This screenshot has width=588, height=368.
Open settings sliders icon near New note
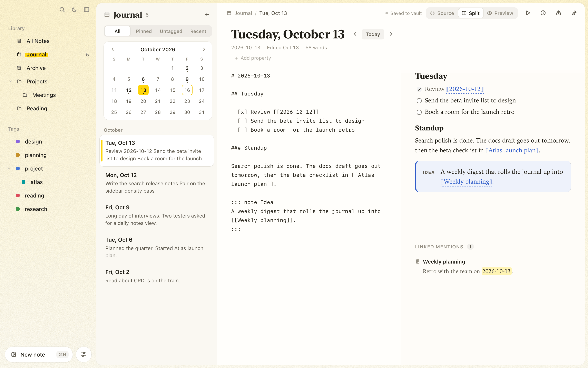84,354
